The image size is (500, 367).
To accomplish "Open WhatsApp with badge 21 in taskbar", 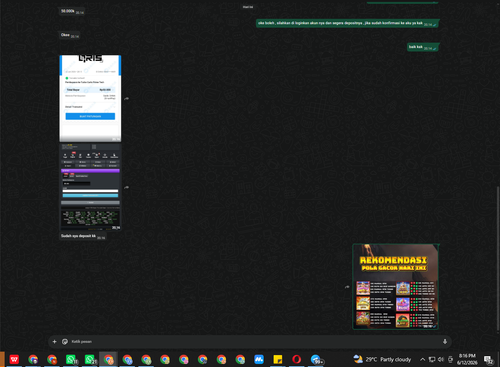I will click(x=90, y=359).
